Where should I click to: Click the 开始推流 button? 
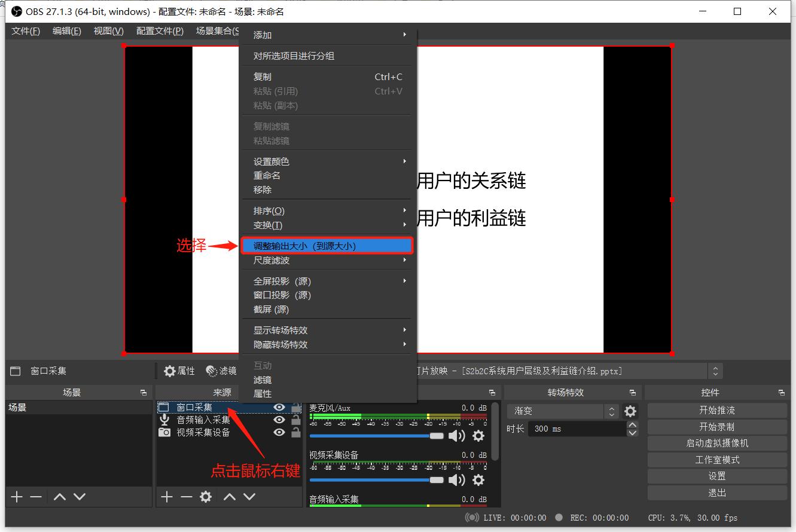pos(717,410)
